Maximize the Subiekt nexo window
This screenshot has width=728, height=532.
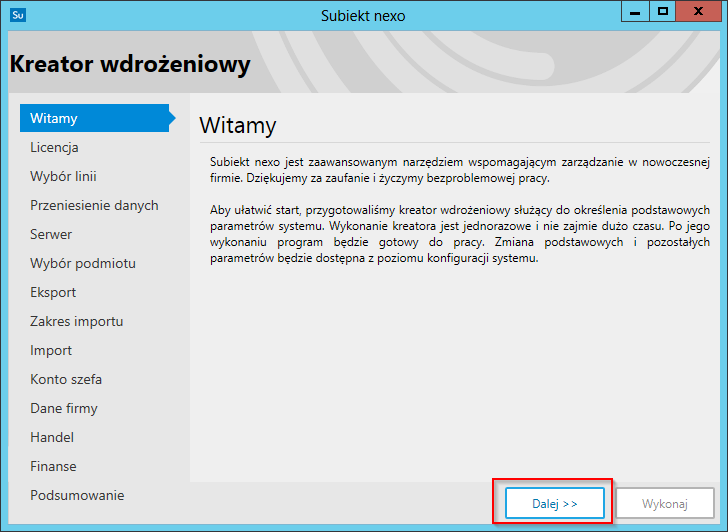pyautogui.click(x=663, y=12)
